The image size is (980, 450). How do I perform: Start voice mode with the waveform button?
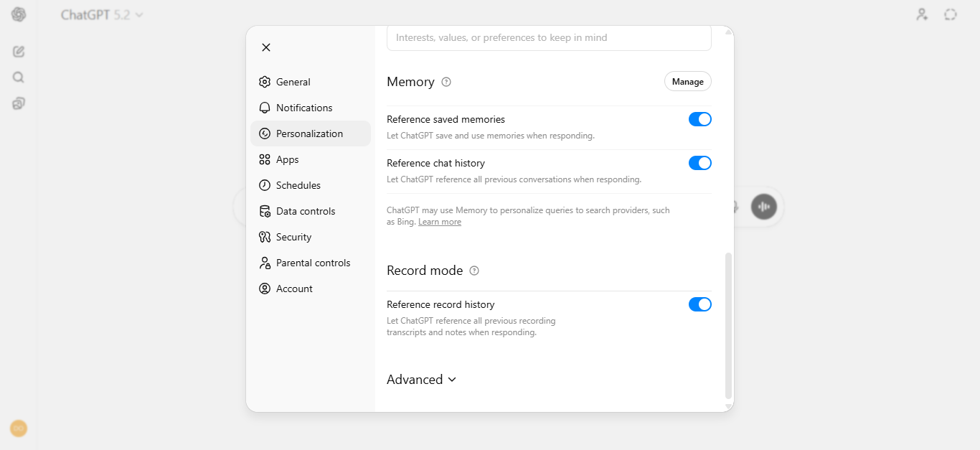click(764, 207)
